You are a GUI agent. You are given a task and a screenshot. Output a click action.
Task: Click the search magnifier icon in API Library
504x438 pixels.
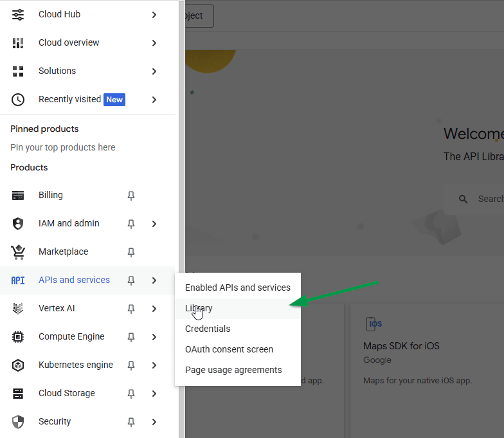click(463, 199)
